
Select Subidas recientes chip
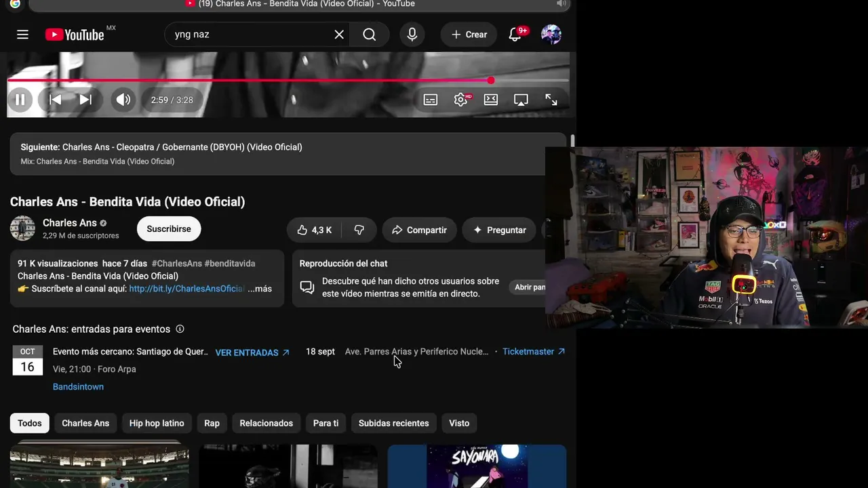[394, 423]
